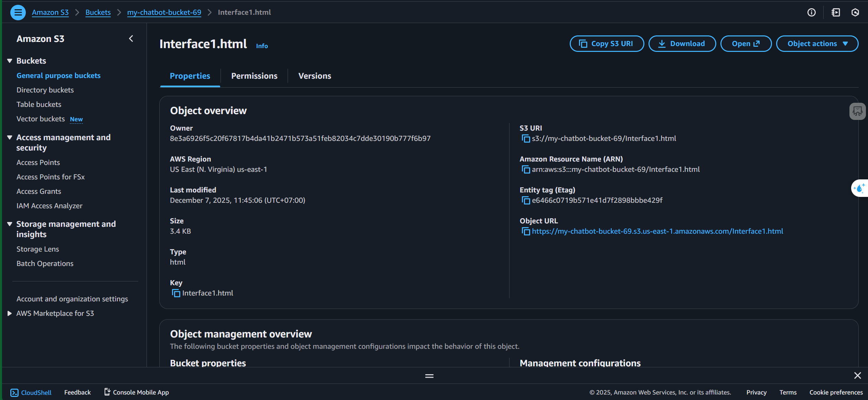Copy the Entity tag Etag icon

(x=526, y=200)
